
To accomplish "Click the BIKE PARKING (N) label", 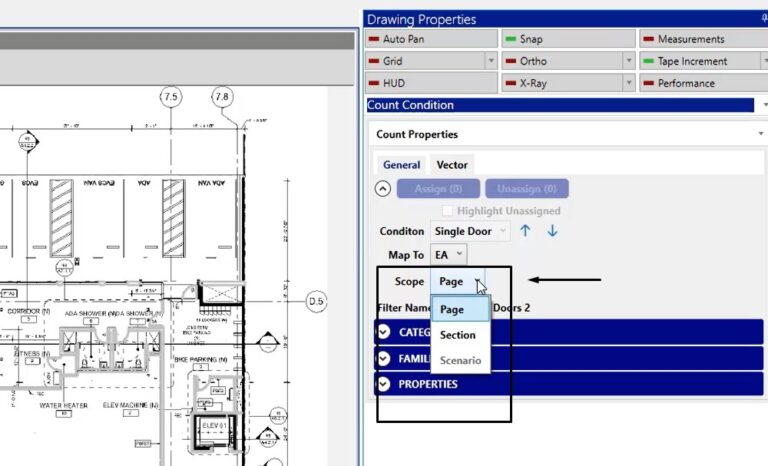I will 201,360.
